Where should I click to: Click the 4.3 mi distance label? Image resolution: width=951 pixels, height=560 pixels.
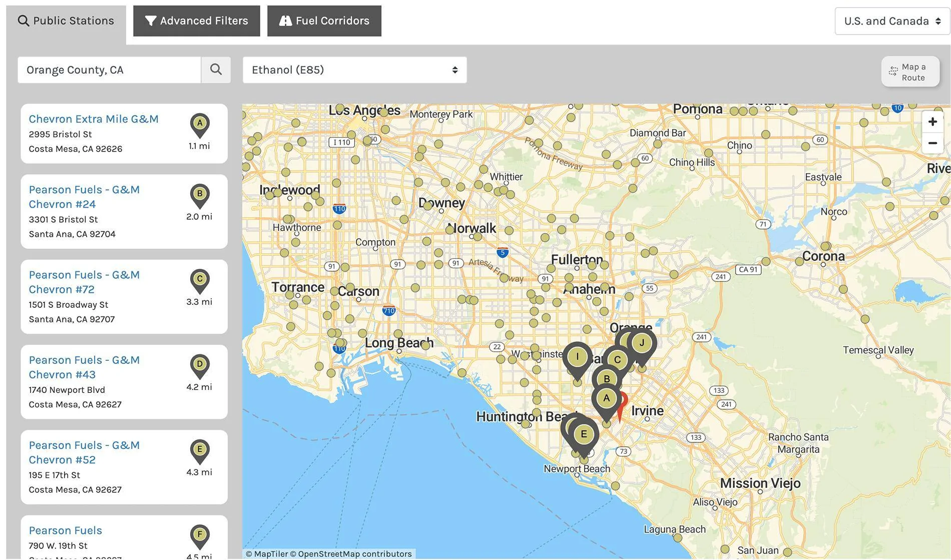coord(199,472)
